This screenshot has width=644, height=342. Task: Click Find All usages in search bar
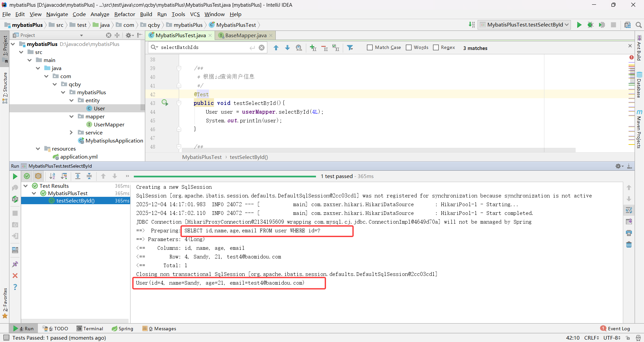click(299, 48)
